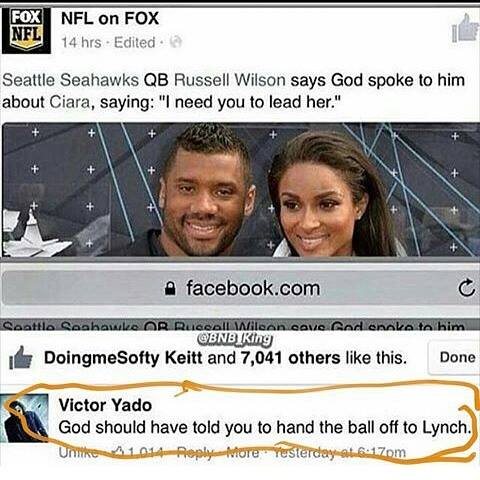
Task: Expand the More options on the comment
Action: click(243, 452)
